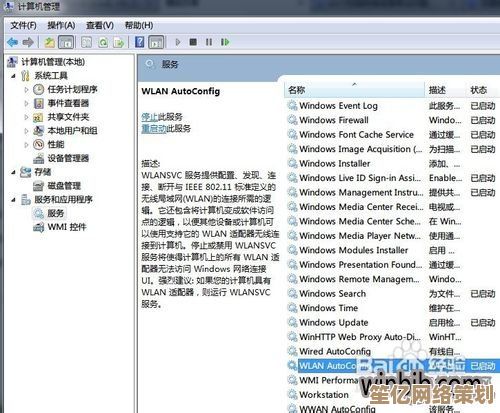Screen dimensions: 500x413
Task: Select 事件查看器 in the tree
Action: pyautogui.click(x=68, y=103)
